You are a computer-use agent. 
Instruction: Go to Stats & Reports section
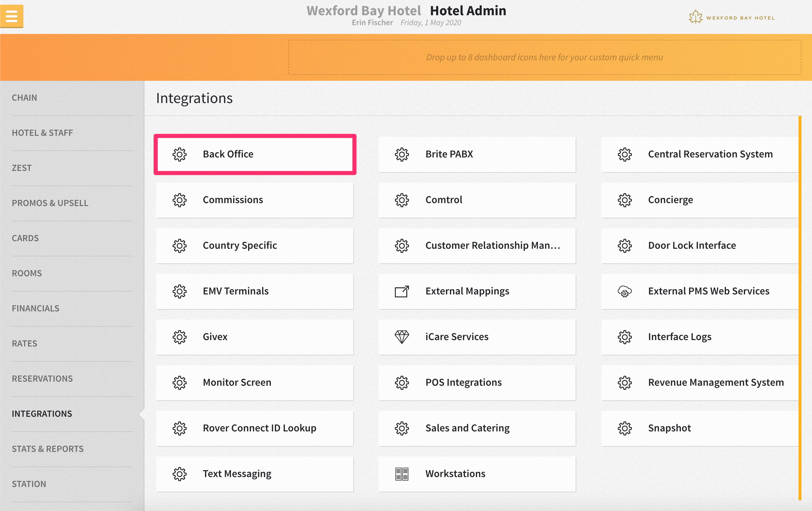point(48,449)
